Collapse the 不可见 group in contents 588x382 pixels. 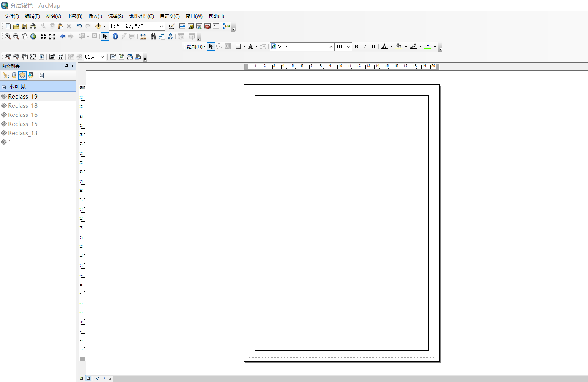(x=4, y=87)
